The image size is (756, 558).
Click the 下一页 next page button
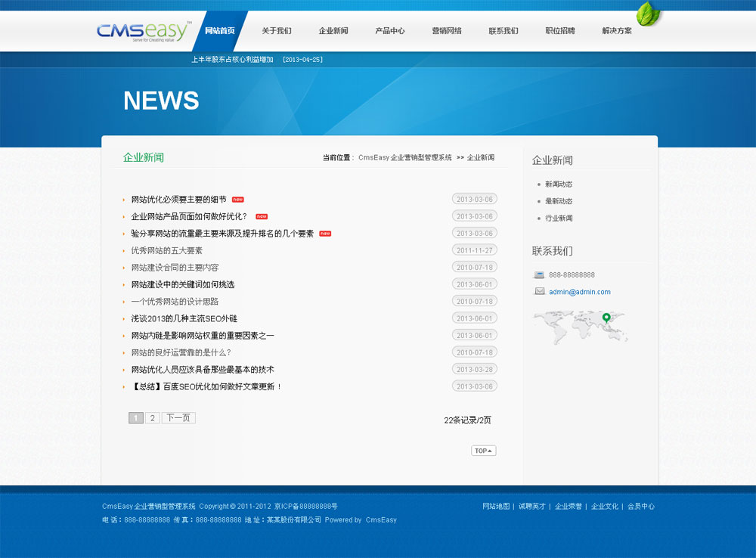[178, 418]
